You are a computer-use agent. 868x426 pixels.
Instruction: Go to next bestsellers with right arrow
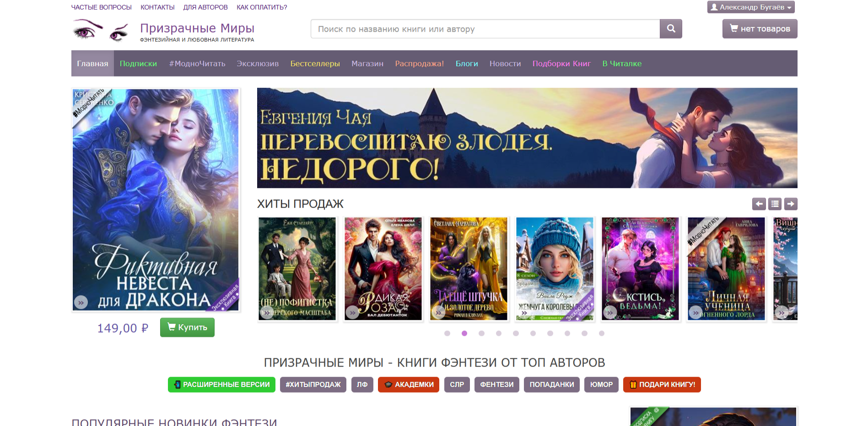pos(791,204)
